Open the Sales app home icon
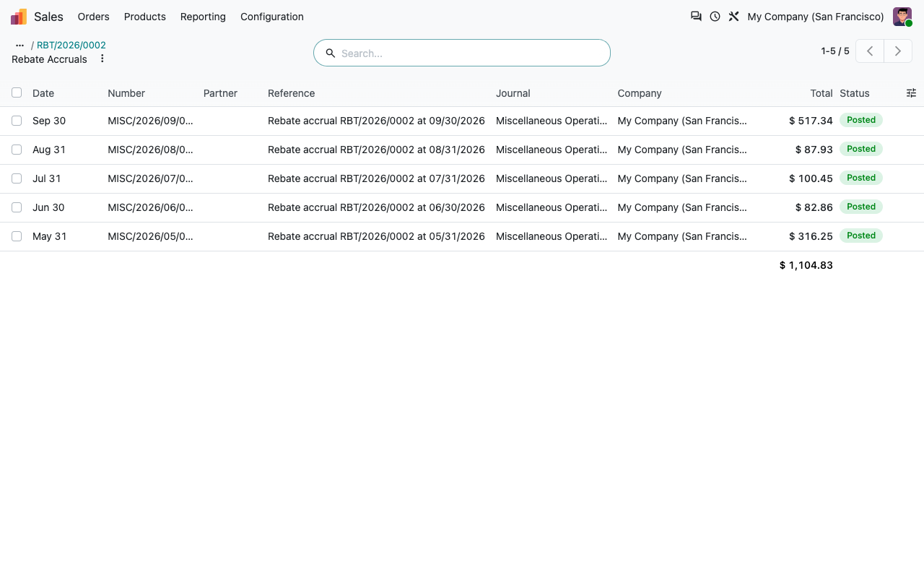The width and height of the screenshot is (924, 578). click(x=19, y=17)
